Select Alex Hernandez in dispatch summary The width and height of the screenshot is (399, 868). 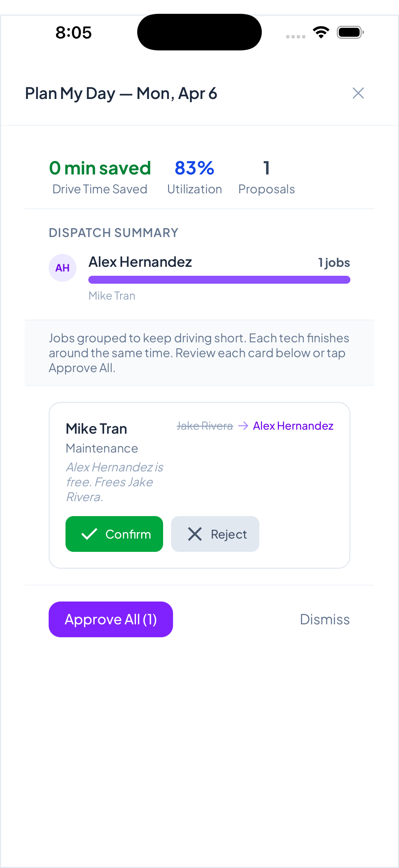(x=140, y=262)
